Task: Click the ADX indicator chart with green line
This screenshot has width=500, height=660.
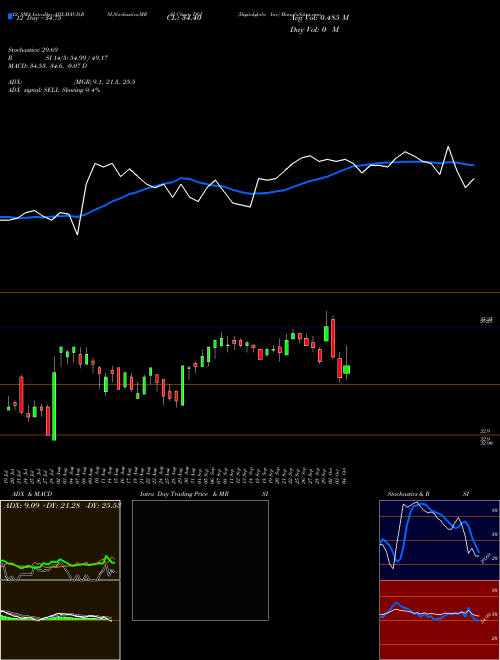Action: click(x=60, y=540)
